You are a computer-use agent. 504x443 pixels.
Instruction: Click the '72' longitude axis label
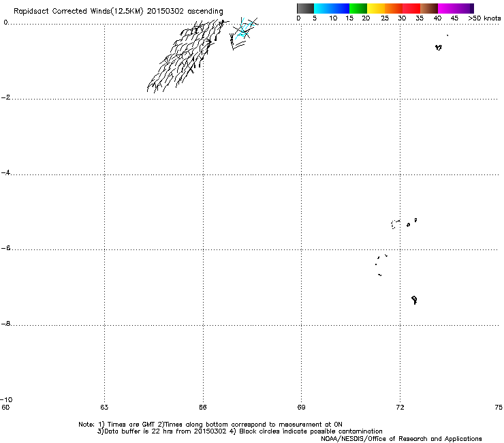400,408
